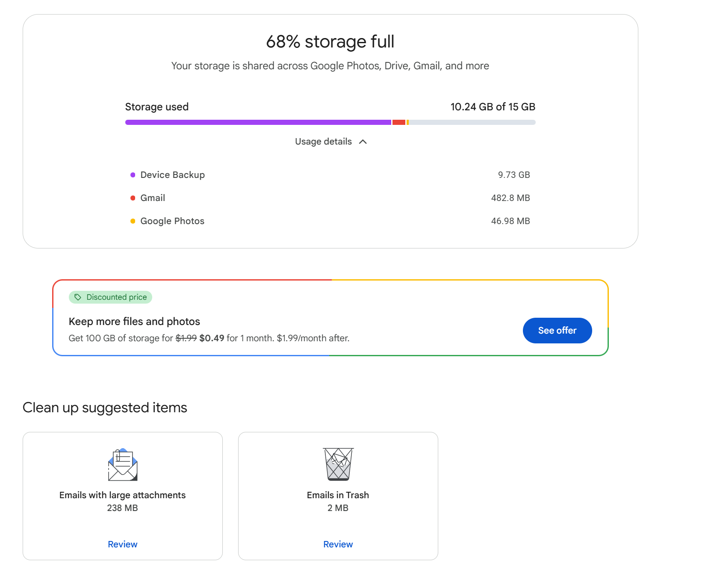
Task: Select the Device Backup usage row
Action: [x=330, y=175]
